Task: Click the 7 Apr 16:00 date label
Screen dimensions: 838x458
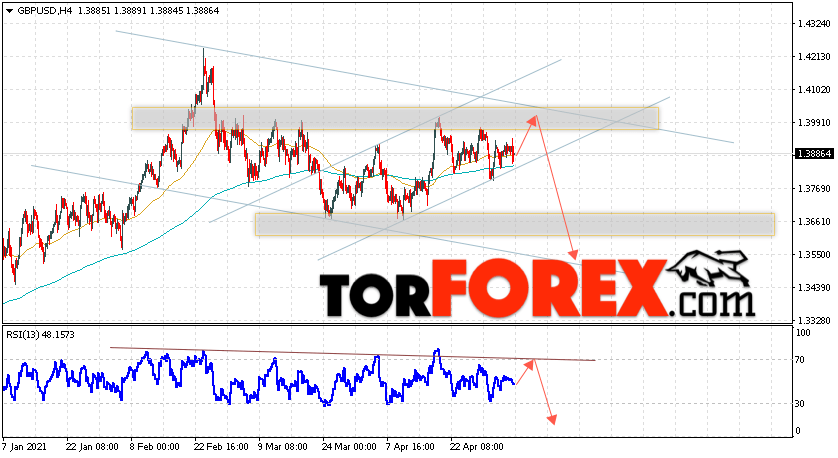Action: pyautogui.click(x=410, y=447)
